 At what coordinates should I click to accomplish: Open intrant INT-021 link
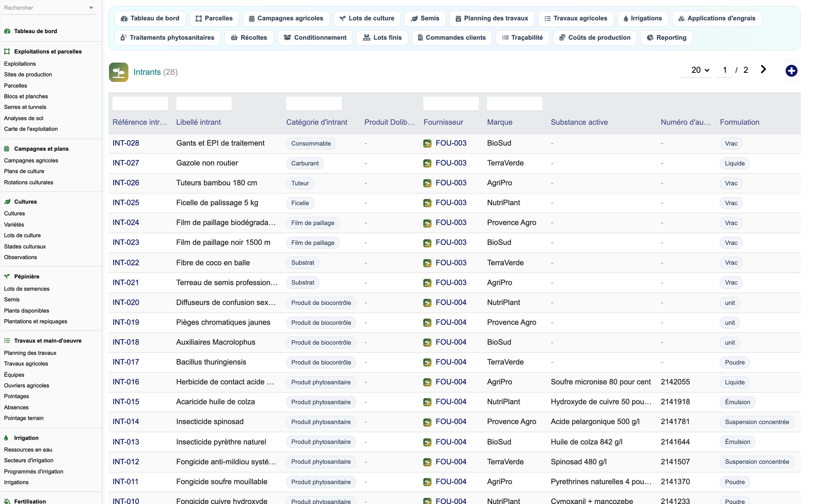tap(126, 283)
